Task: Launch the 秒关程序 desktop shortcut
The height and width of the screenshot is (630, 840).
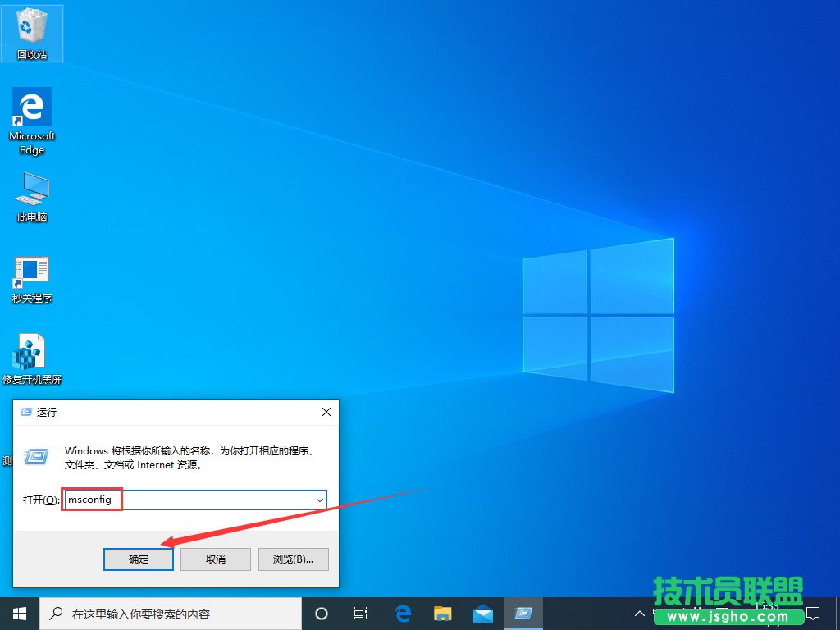Action: point(31,271)
